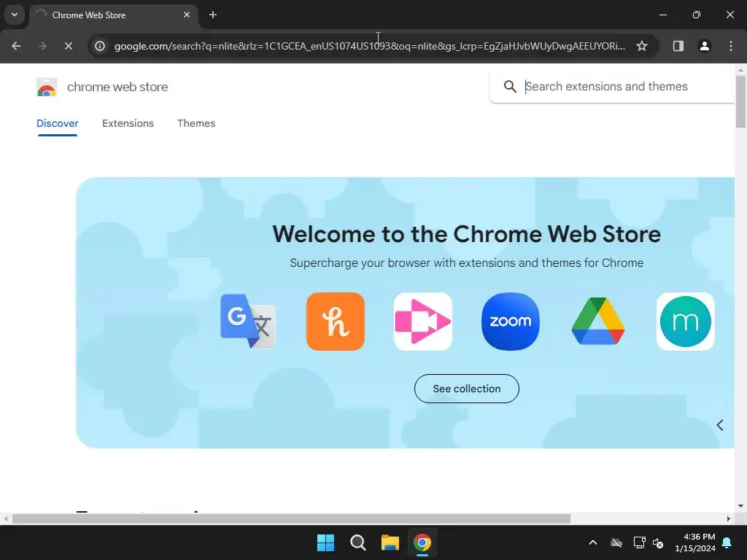Select the Chrome Web Store browser tab
This screenshot has height=560, width=747.
pos(114,15)
